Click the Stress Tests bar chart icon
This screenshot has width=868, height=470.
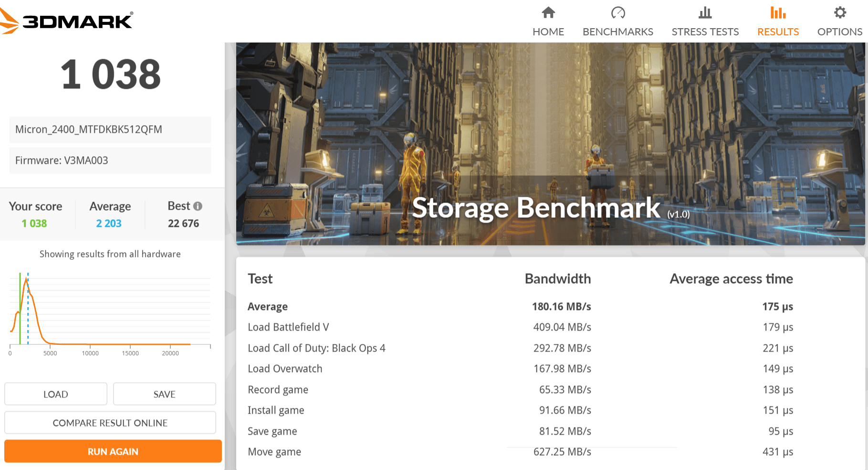point(705,12)
